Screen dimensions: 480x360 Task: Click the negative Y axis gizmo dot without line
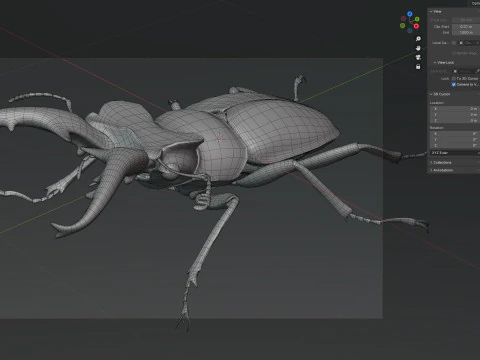(x=402, y=26)
